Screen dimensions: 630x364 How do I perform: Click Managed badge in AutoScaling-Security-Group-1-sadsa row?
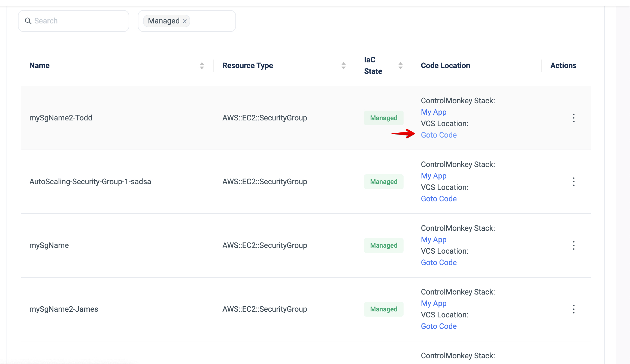point(384,182)
